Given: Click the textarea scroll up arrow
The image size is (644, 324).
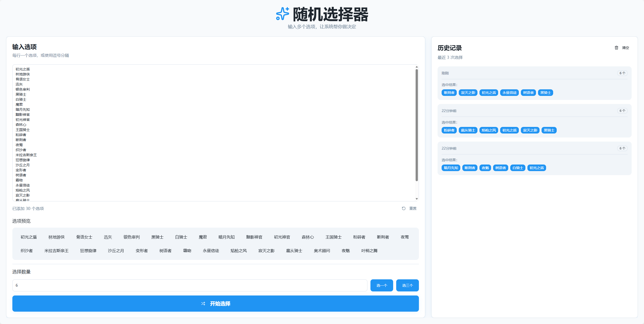Looking at the screenshot, I should (417, 67).
